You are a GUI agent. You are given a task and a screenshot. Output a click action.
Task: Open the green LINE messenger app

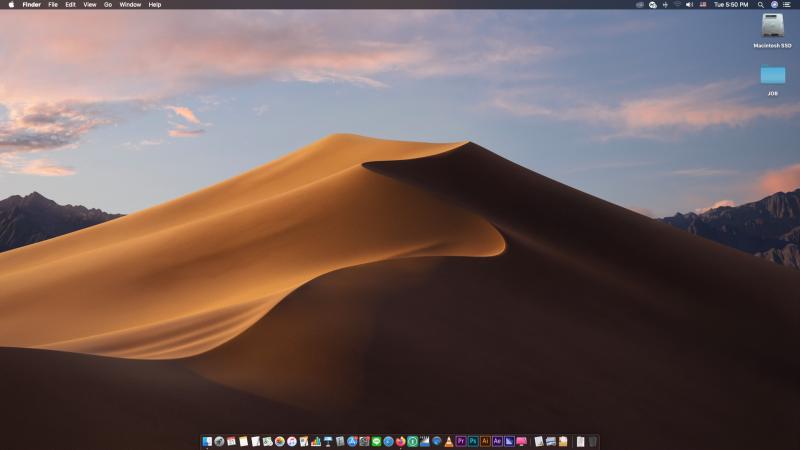pos(377,441)
